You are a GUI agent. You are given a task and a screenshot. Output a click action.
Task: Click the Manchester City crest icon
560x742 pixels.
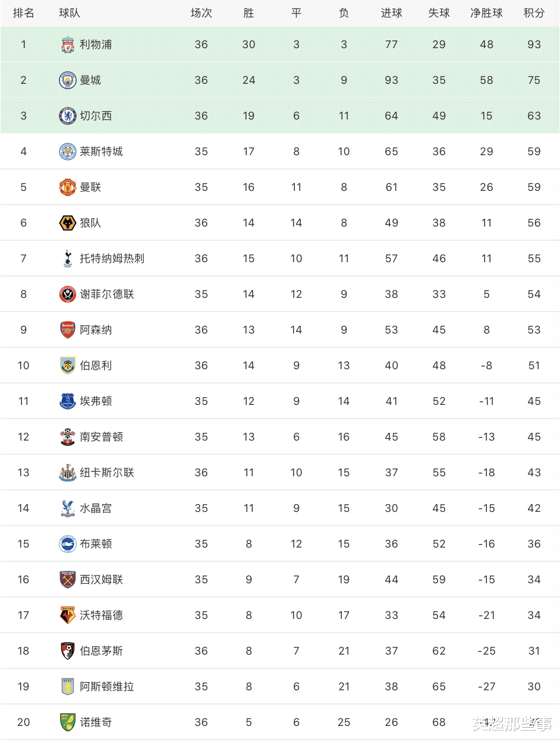68,80
